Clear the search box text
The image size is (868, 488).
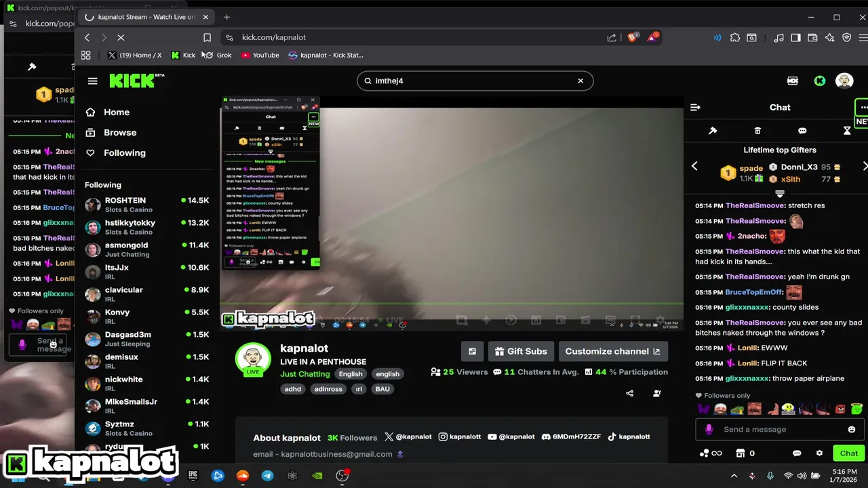tap(580, 81)
